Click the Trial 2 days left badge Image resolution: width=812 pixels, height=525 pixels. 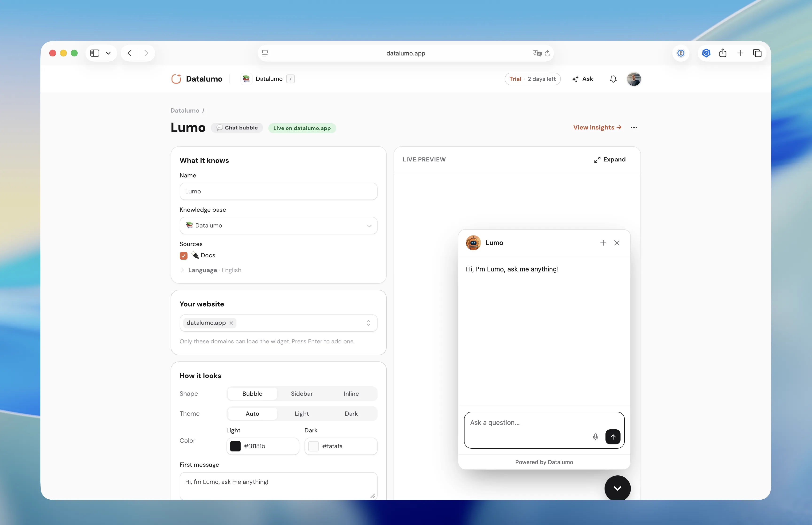532,79
